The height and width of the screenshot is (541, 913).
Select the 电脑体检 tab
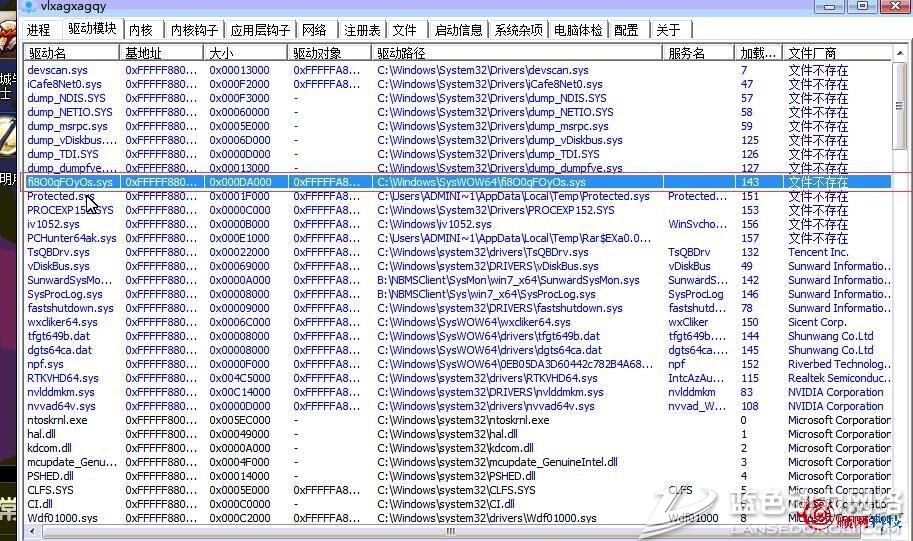578,30
